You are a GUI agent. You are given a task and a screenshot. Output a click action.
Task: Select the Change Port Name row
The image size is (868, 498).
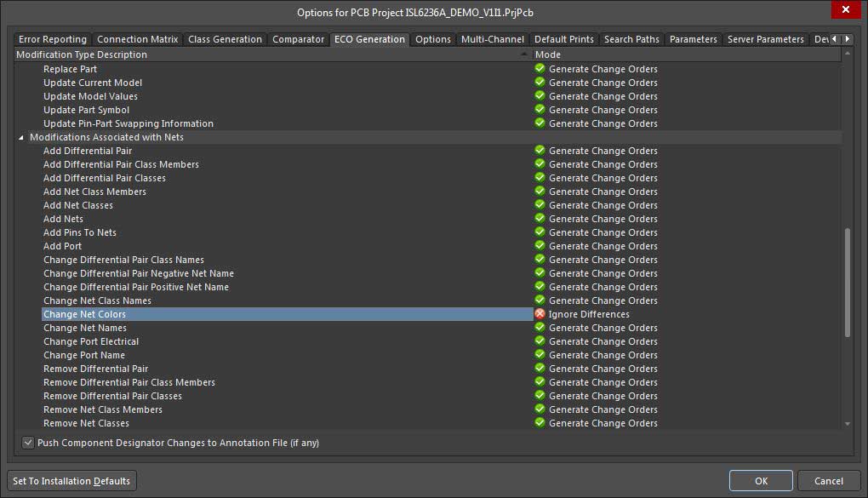point(84,355)
